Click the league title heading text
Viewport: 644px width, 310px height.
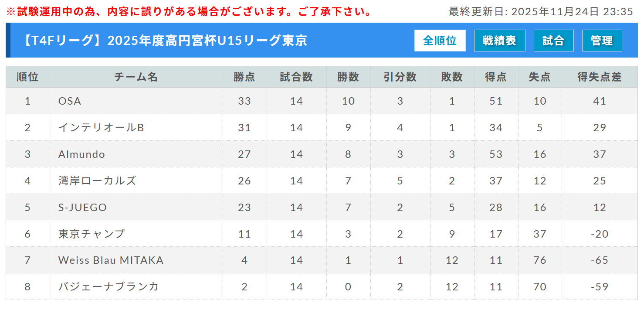[166, 41]
